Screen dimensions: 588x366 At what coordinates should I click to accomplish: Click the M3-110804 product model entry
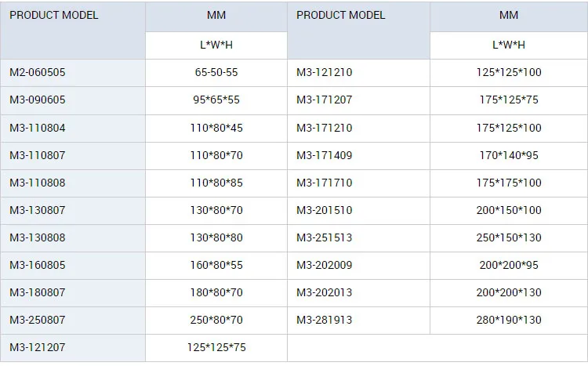tap(38, 128)
